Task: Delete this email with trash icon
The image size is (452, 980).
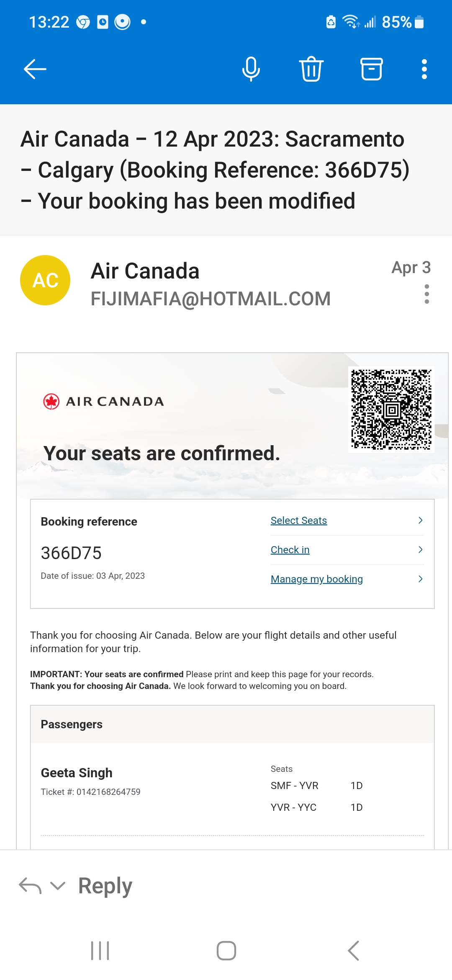Action: coord(311,69)
